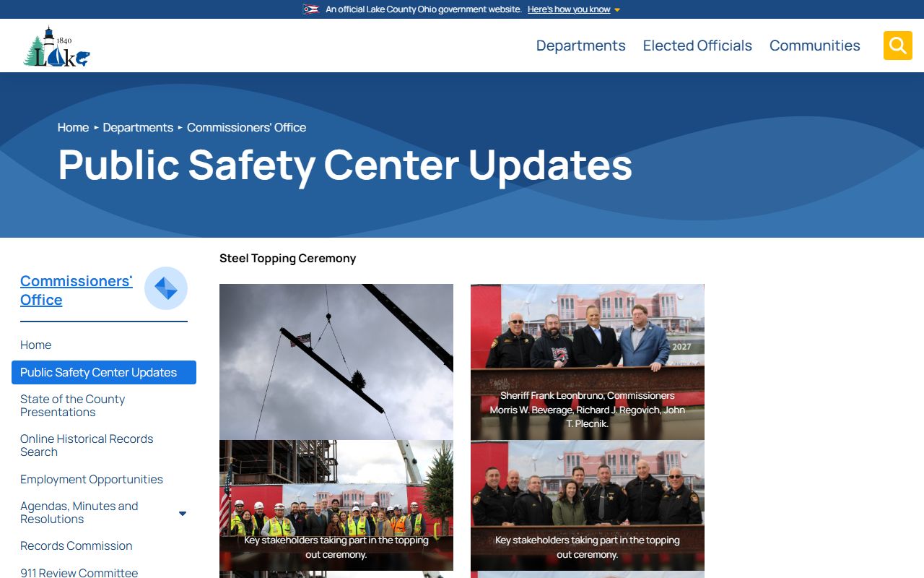View photo of Sheriff Frank Leonbruno and Commissioners
Image resolution: width=924 pixels, height=578 pixels.
click(588, 362)
